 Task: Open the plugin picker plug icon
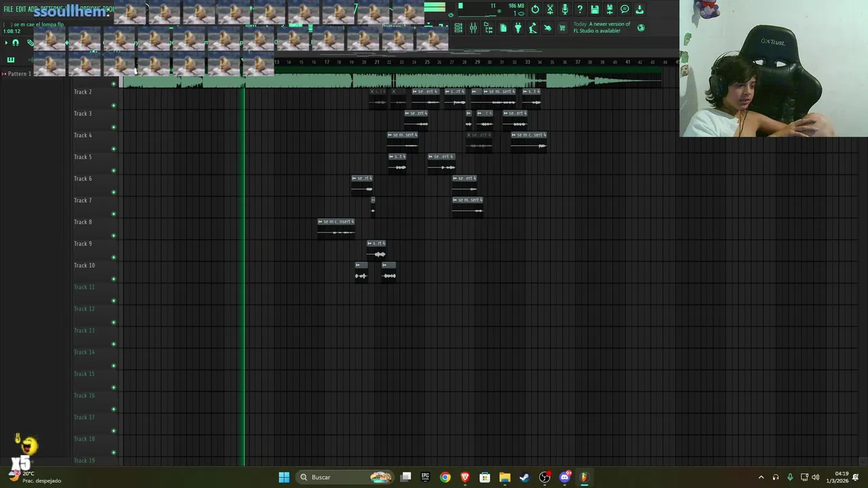[x=518, y=28]
